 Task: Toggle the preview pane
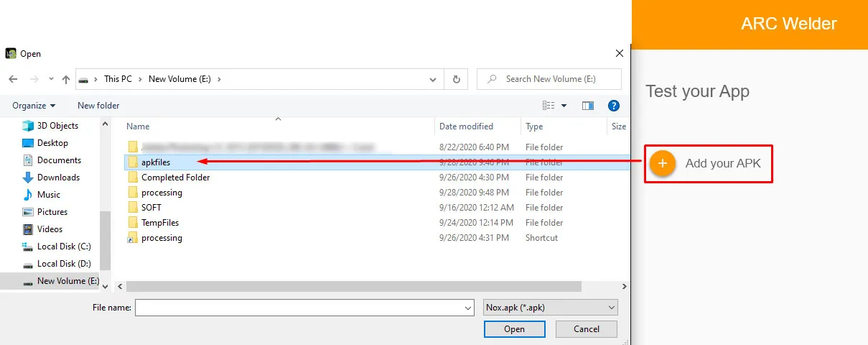(588, 106)
